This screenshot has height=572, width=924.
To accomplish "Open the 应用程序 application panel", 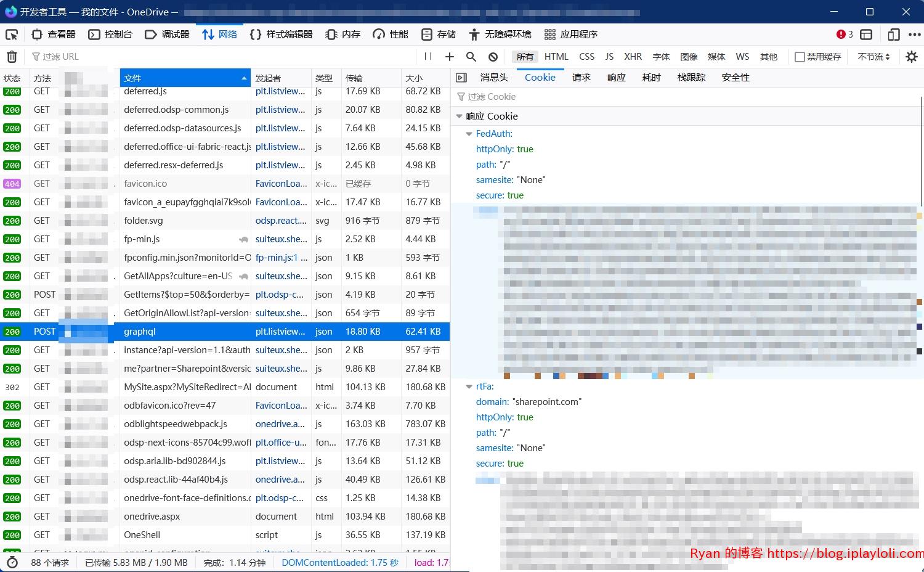I will pos(571,35).
